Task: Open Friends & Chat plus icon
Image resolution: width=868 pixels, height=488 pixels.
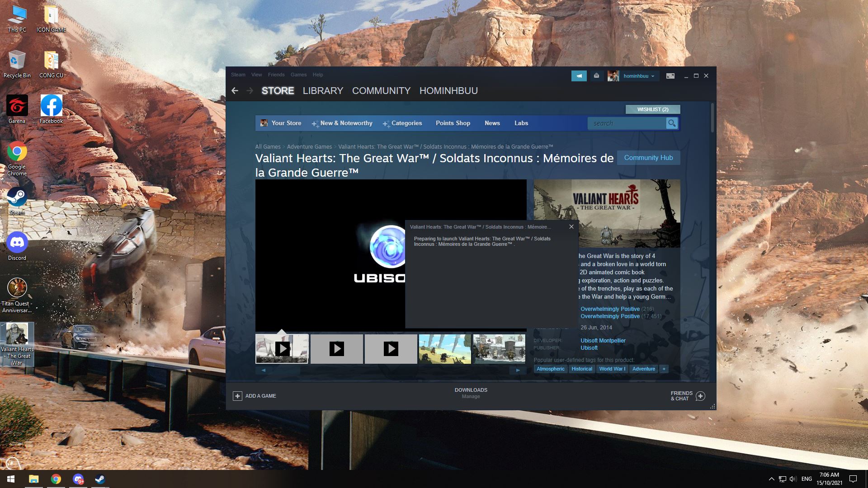Action: coord(700,396)
